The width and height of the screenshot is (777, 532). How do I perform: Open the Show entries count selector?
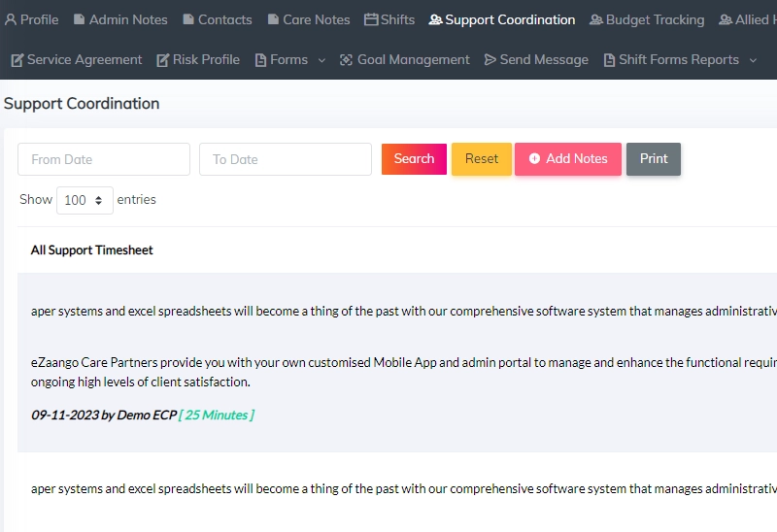[84, 200]
